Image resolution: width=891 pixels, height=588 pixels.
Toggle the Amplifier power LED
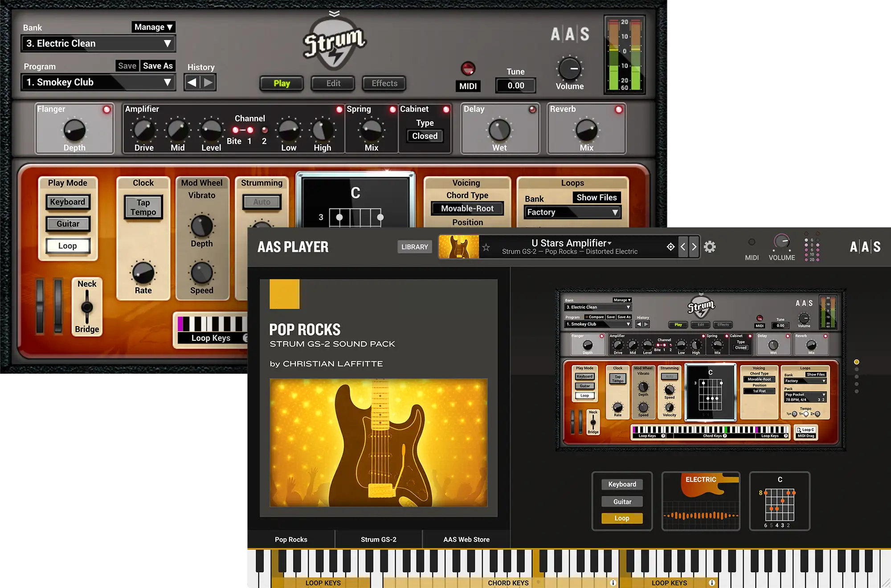pyautogui.click(x=339, y=110)
